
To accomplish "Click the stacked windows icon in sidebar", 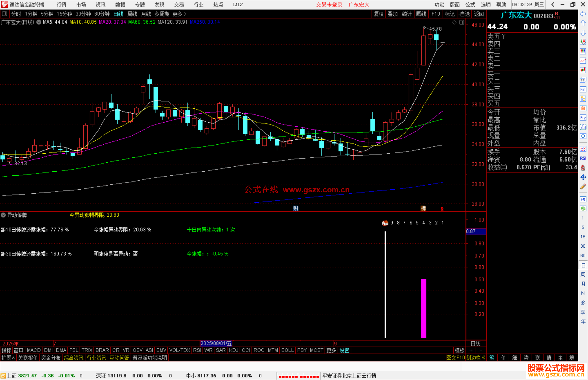I will [x=583, y=80].
